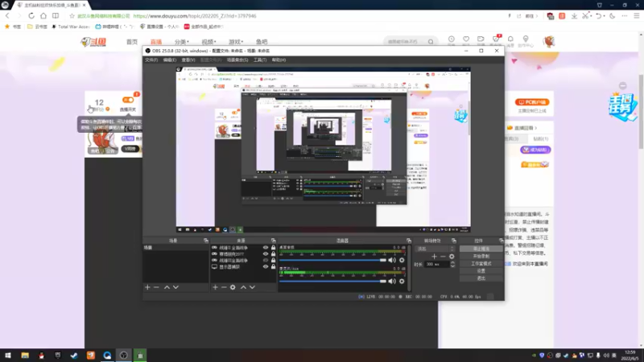The height and width of the screenshot is (362, 644).
Task: Add a scene transition with plus icon
Action: tap(434, 257)
